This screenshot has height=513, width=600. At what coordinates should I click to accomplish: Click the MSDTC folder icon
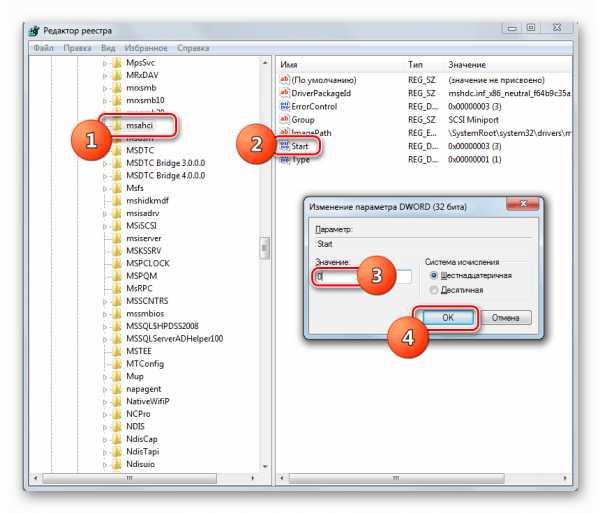[x=117, y=150]
